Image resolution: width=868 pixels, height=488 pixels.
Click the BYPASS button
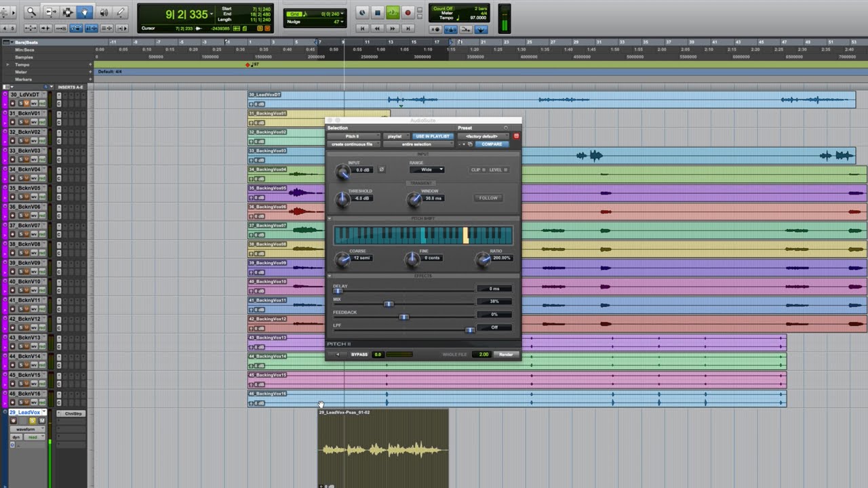[x=359, y=354]
